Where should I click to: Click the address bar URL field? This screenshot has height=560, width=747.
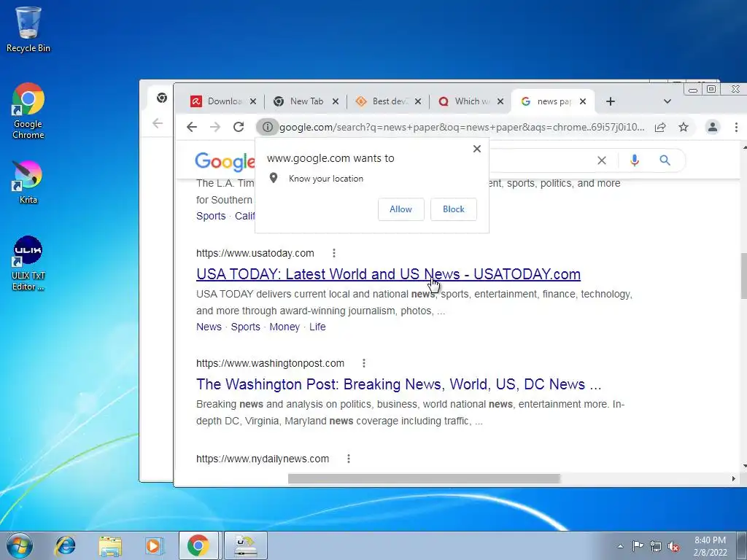click(462, 127)
